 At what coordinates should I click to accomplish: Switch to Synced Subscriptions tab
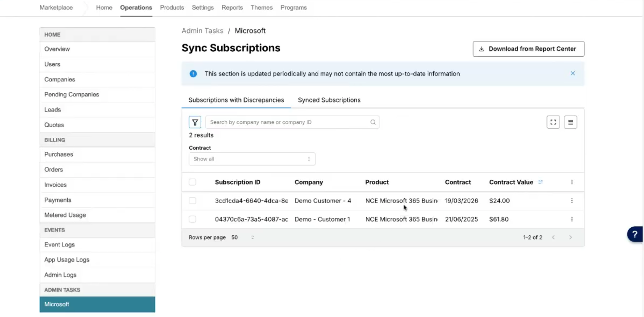[x=329, y=100]
